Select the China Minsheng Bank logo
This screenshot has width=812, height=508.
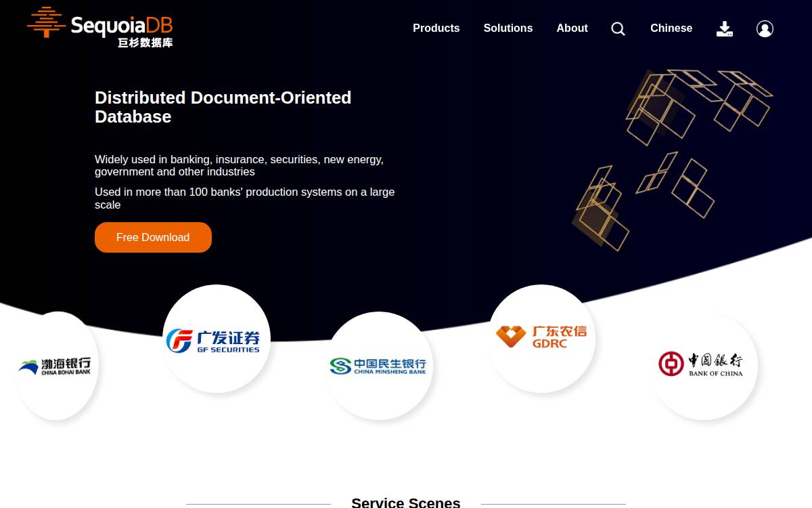click(x=379, y=366)
